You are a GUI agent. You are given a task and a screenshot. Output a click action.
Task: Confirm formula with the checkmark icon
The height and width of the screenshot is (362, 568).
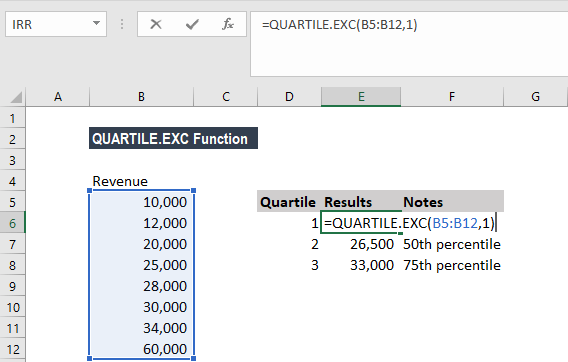tap(192, 24)
